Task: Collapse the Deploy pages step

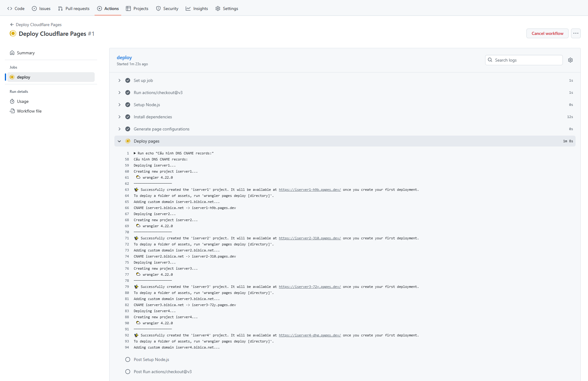Action: [345, 141]
